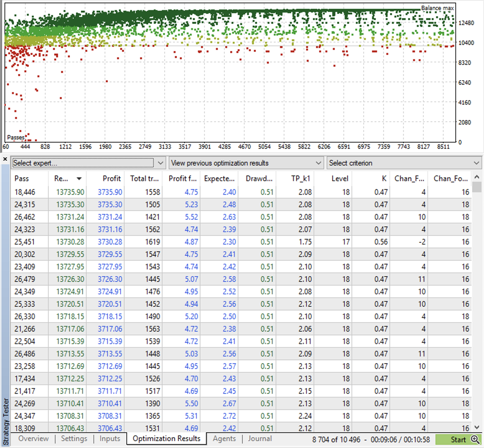Sort by Total trades column header
The width and height of the screenshot is (484, 448).
[x=143, y=178]
